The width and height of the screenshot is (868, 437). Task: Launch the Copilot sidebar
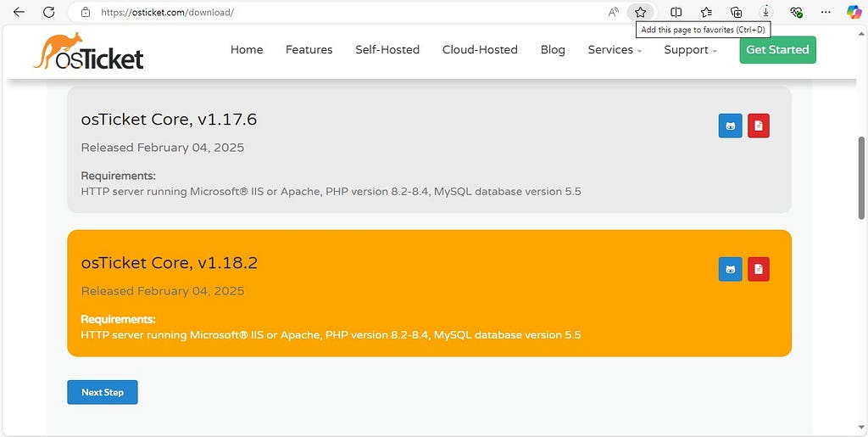pos(854,12)
